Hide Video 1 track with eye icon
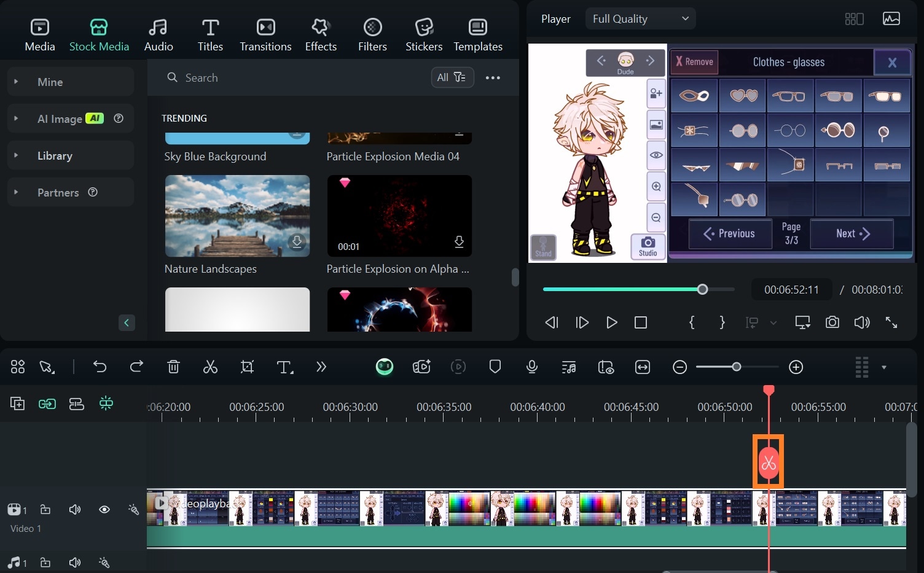924x573 pixels. (x=104, y=510)
